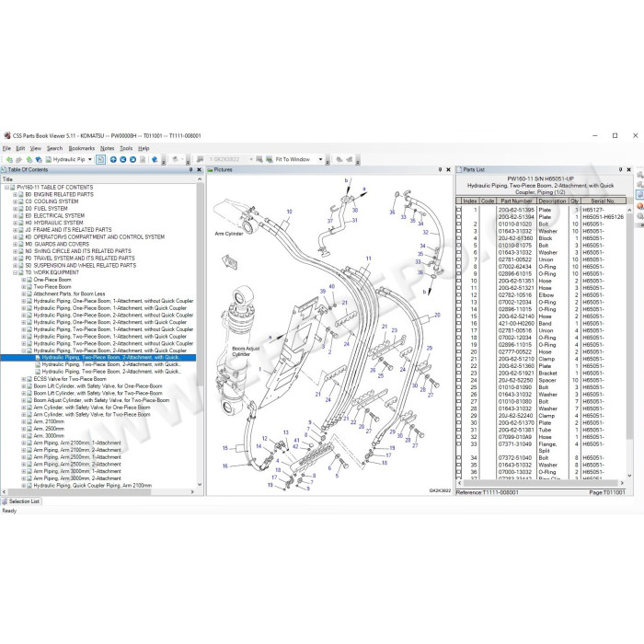Sort by the Part Number column header

point(516,201)
